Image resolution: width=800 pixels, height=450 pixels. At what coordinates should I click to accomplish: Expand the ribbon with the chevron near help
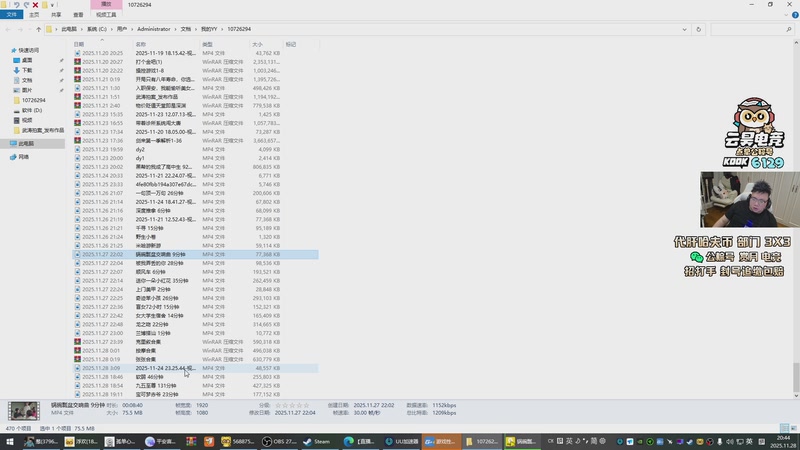click(x=786, y=15)
